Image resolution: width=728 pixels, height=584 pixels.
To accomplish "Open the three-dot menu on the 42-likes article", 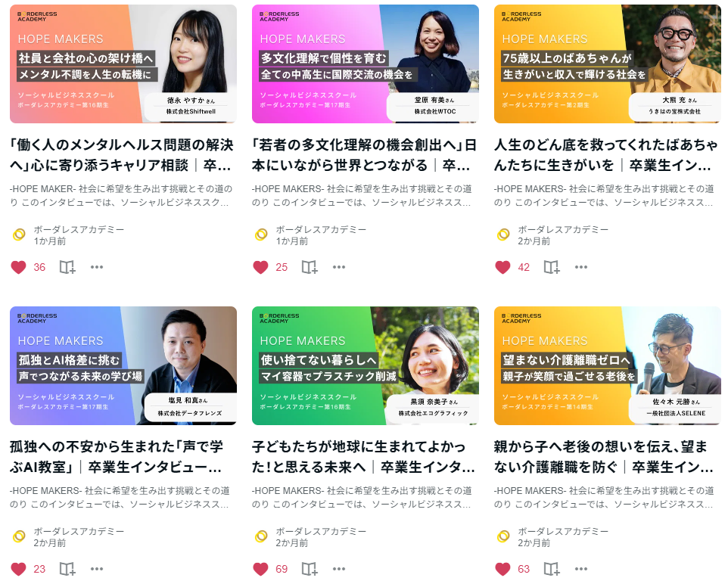I will click(x=581, y=267).
